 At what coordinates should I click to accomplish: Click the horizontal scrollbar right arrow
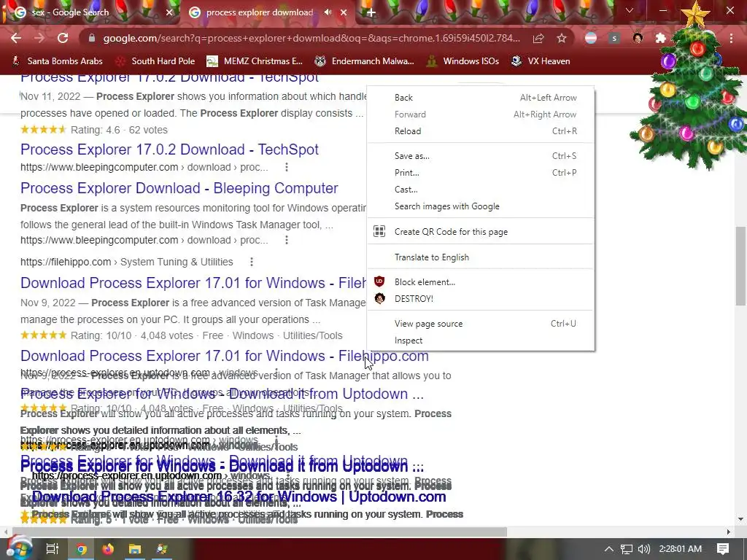point(729,532)
